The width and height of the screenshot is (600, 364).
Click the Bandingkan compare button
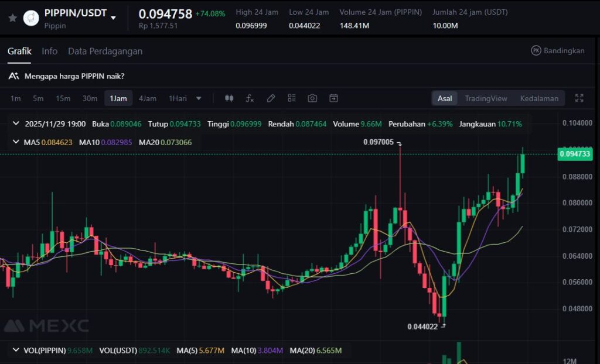[x=557, y=51]
